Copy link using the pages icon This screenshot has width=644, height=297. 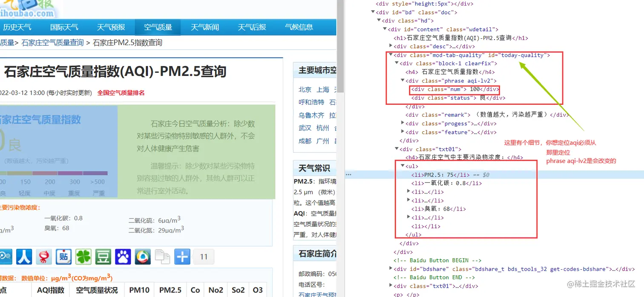click(x=162, y=257)
